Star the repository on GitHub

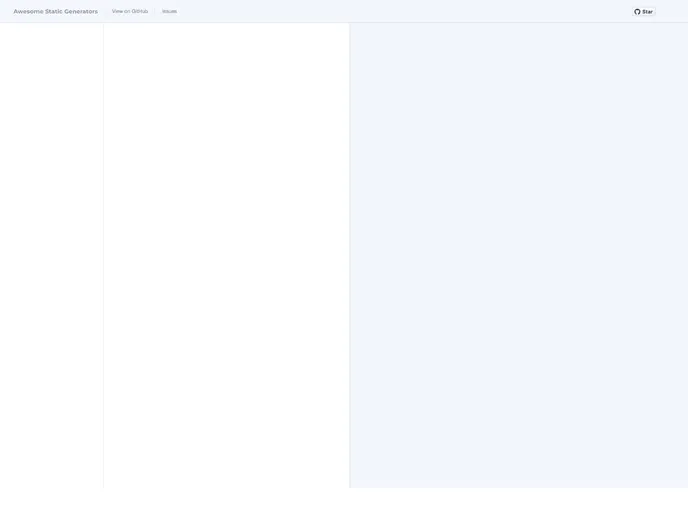[644, 12]
